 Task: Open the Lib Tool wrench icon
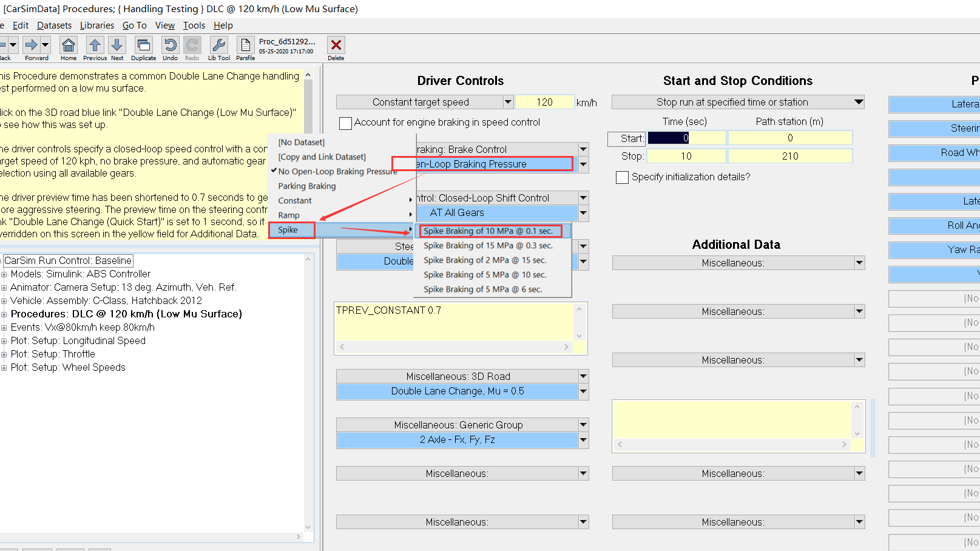point(219,46)
